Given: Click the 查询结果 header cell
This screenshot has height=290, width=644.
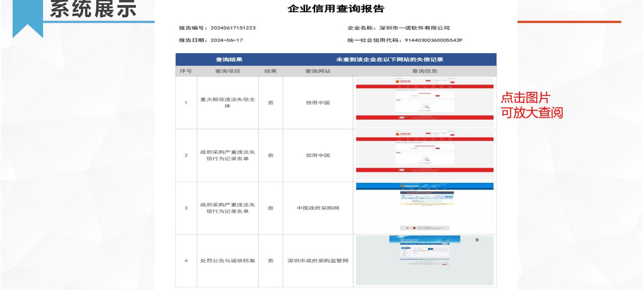Looking at the screenshot, I should pos(229,59).
